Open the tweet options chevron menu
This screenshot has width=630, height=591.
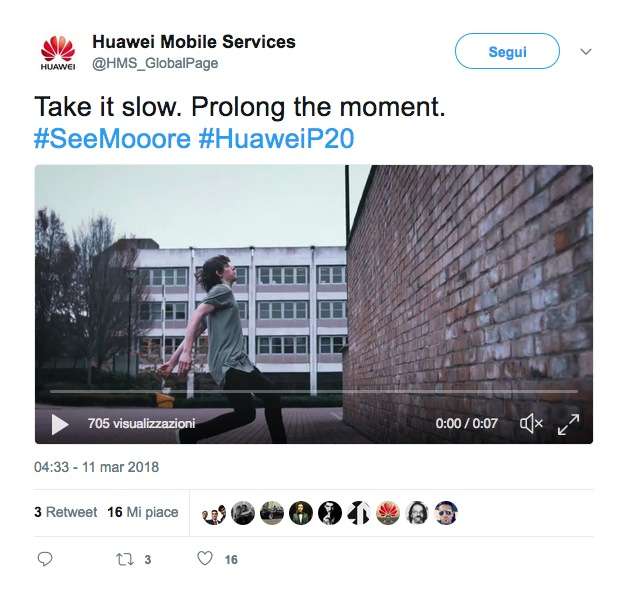tap(586, 52)
